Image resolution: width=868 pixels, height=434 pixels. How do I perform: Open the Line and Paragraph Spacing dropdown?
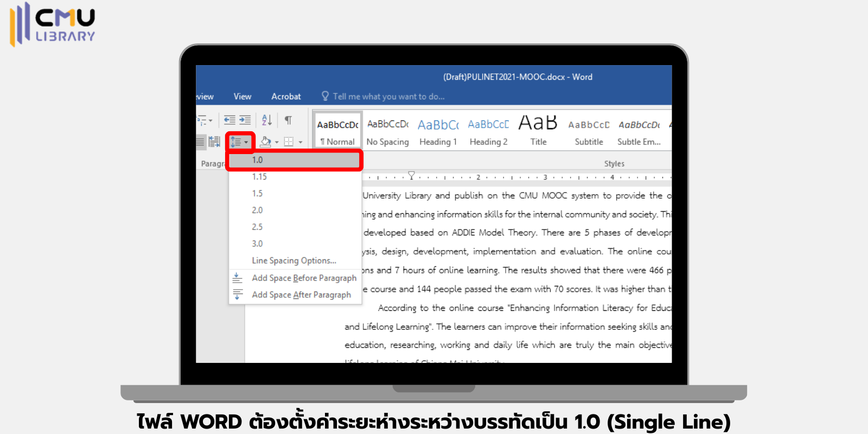(239, 142)
